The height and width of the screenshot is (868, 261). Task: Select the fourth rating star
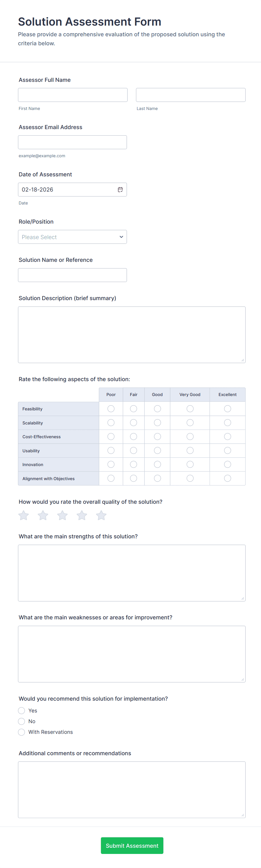point(82,515)
